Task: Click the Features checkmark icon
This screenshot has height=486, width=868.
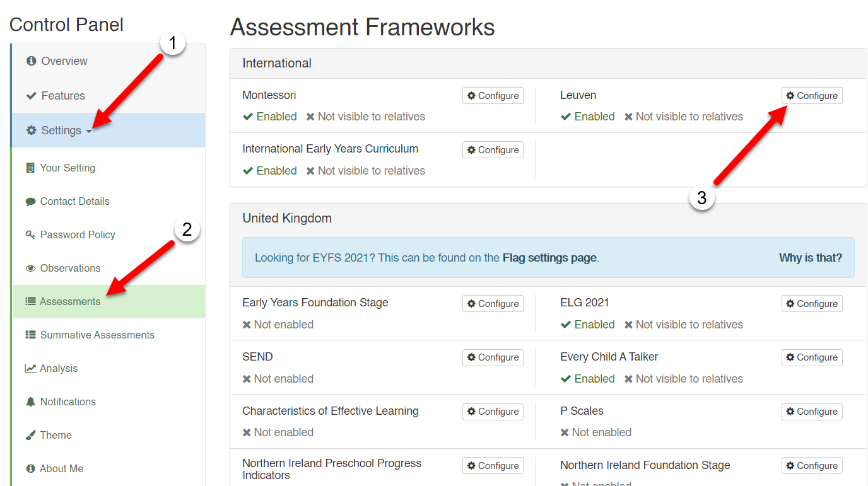Action: [31, 96]
